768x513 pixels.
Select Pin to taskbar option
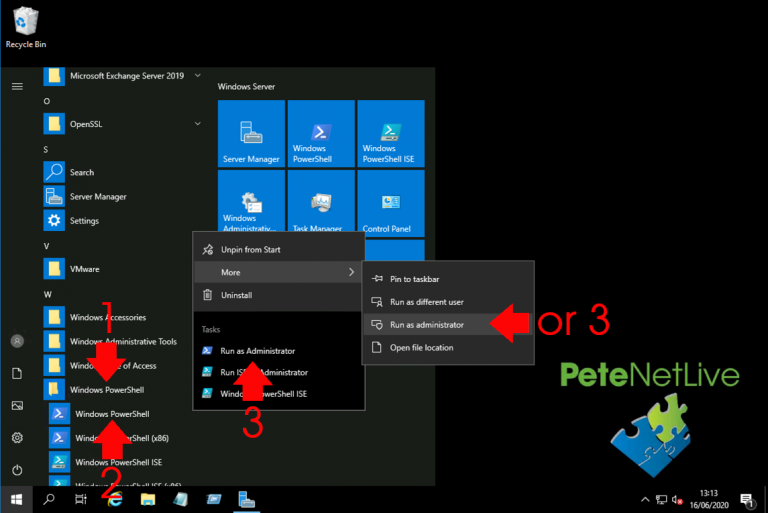point(414,279)
